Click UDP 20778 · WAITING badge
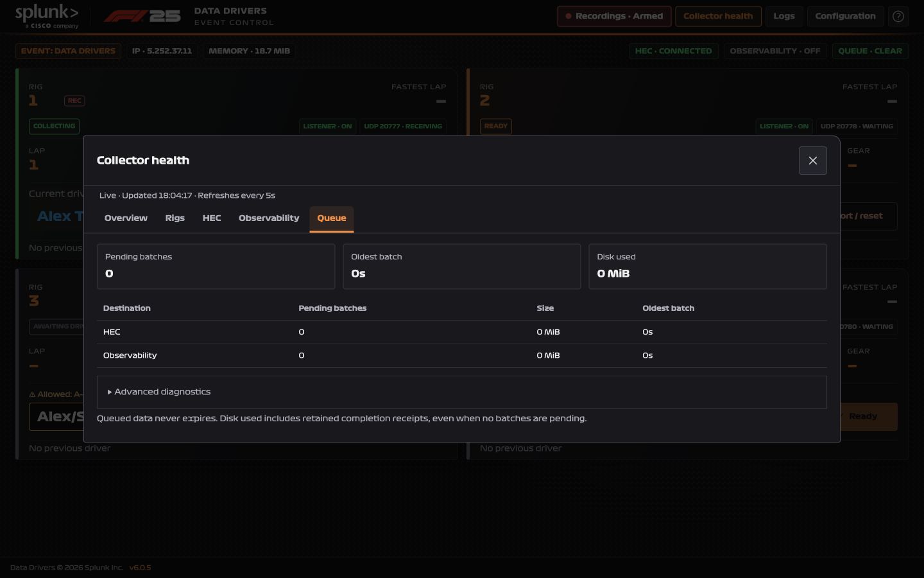 pyautogui.click(x=857, y=127)
